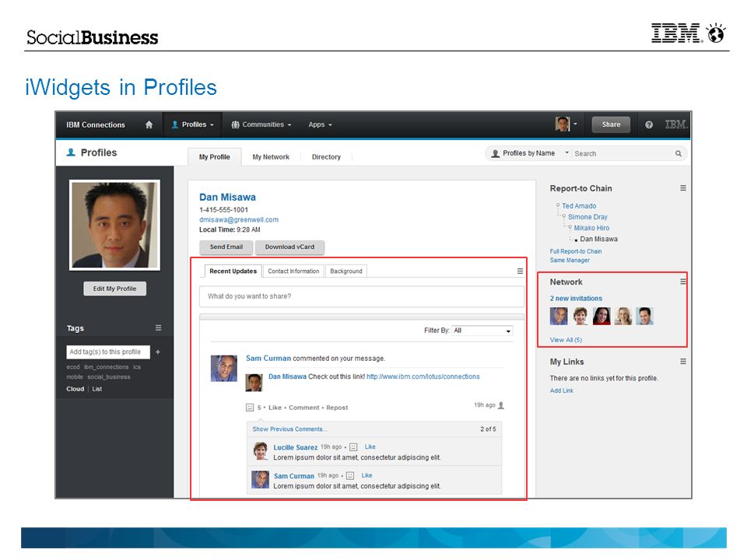Click the 2 new invitations link

pos(576,298)
